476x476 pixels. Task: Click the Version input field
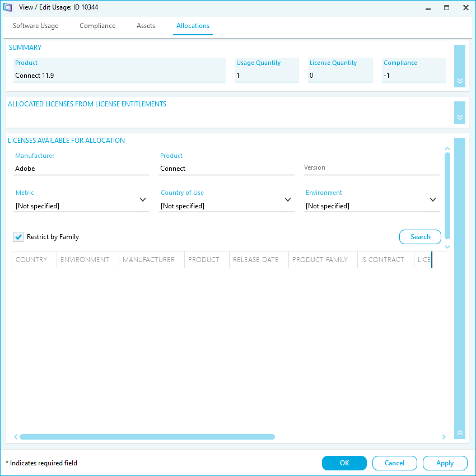tap(371, 168)
